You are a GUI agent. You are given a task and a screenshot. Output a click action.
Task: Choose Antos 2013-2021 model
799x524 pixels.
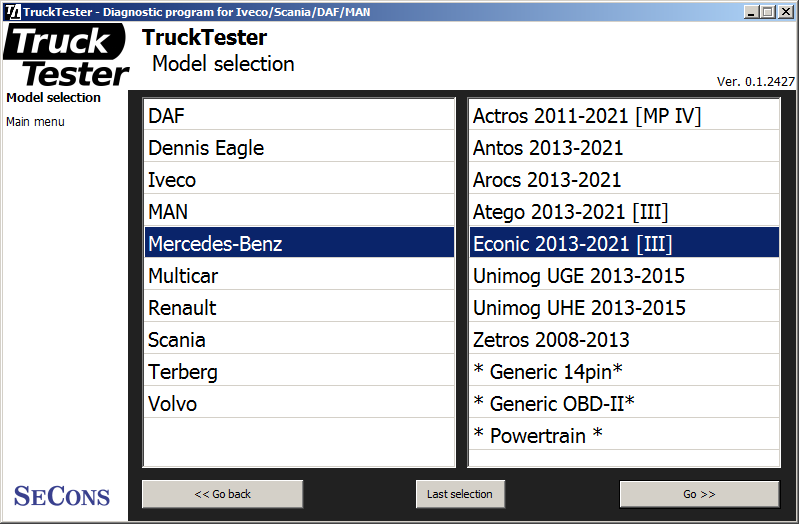[624, 147]
